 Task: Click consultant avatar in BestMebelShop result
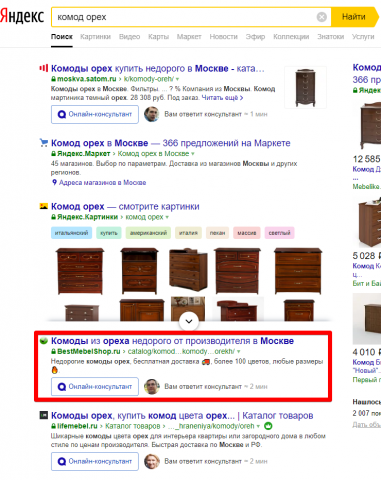(152, 386)
